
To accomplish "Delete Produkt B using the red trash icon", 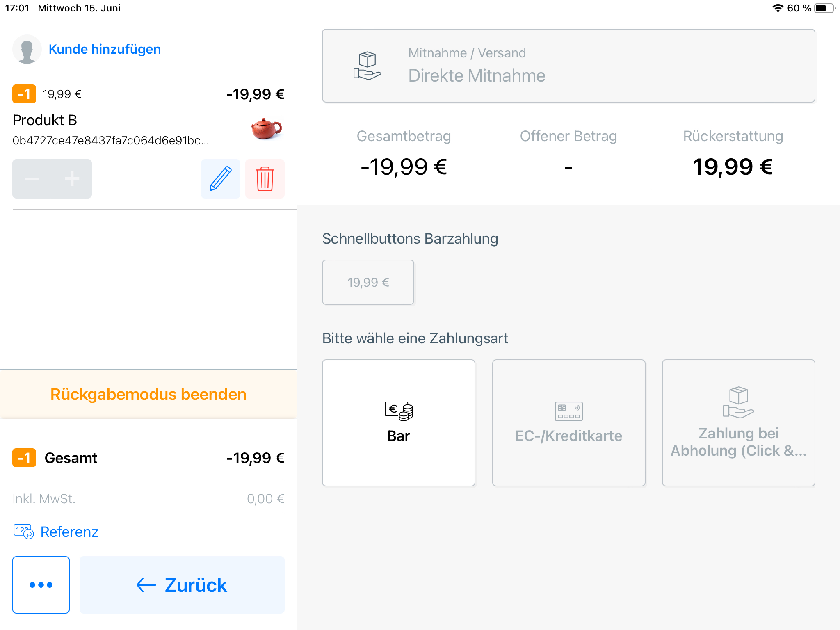I will click(265, 179).
